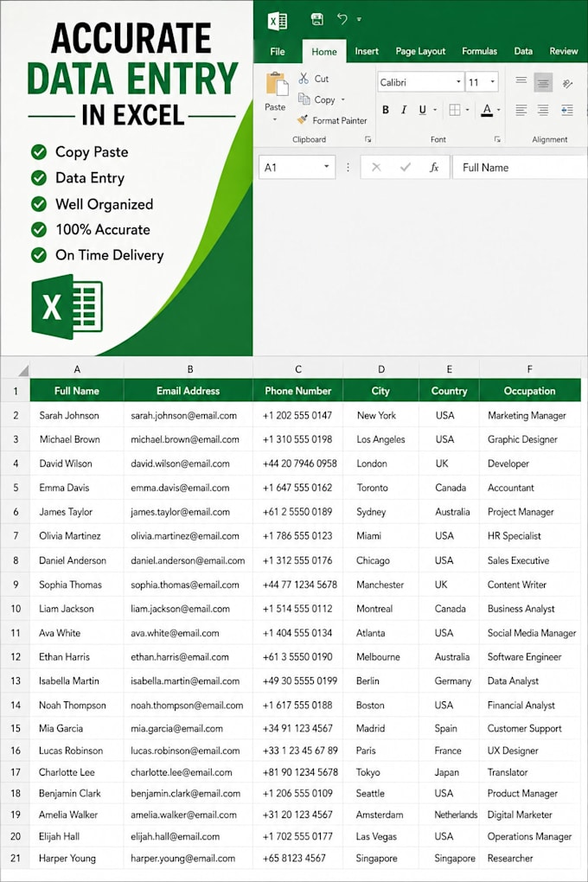588x882 pixels.
Task: Select column A header
Action: coord(76,369)
